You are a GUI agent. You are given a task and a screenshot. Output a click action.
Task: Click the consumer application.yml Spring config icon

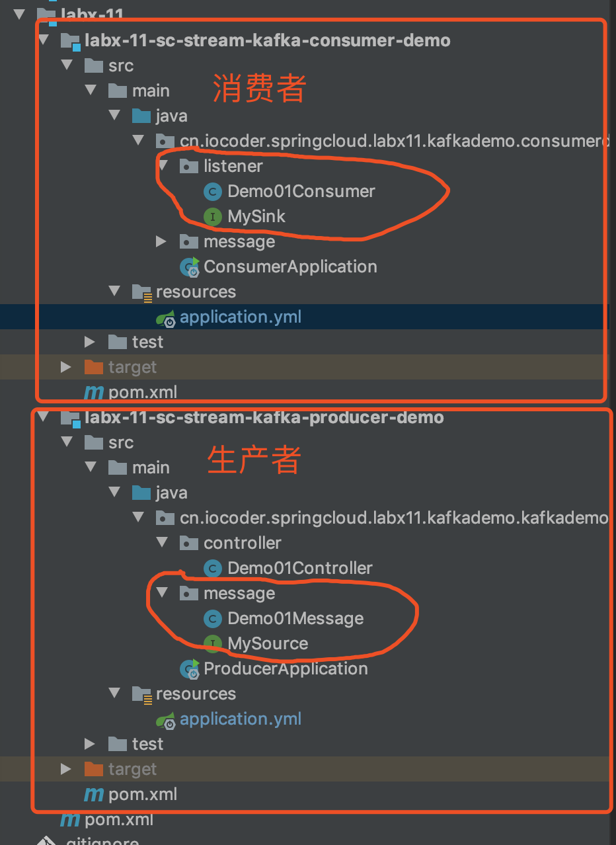(x=165, y=318)
